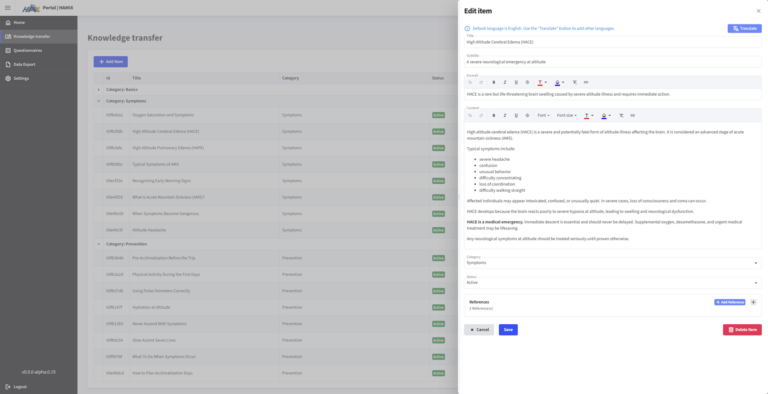Viewport: 768px width, 394px height.
Task: Open the Category dropdown showing Symptoms
Action: tap(613, 263)
